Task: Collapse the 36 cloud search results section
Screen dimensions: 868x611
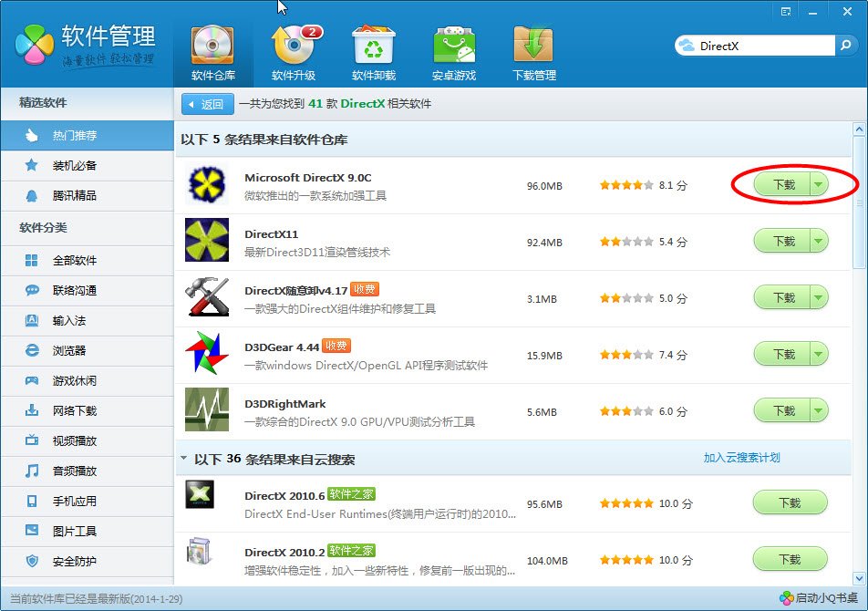Action: pyautogui.click(x=184, y=458)
